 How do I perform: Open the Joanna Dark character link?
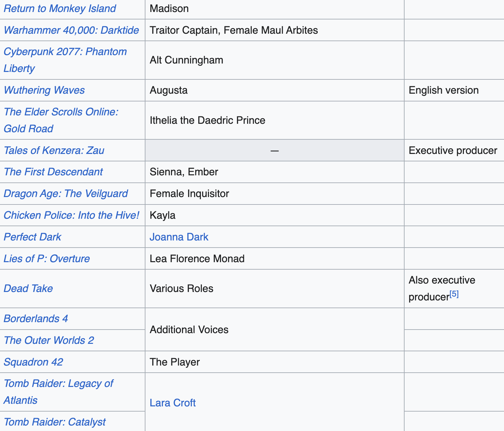pyautogui.click(x=179, y=237)
